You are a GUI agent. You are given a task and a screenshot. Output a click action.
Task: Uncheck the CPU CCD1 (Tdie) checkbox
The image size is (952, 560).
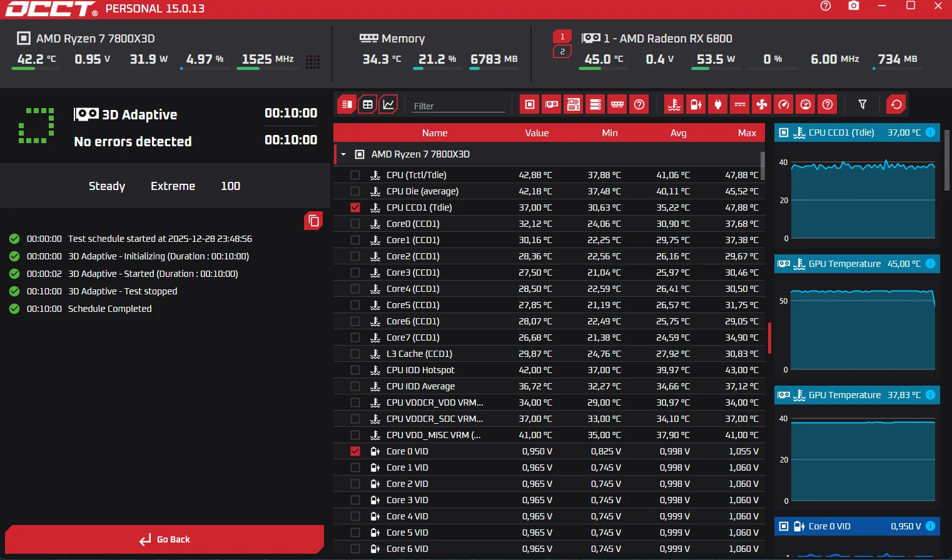(x=355, y=207)
